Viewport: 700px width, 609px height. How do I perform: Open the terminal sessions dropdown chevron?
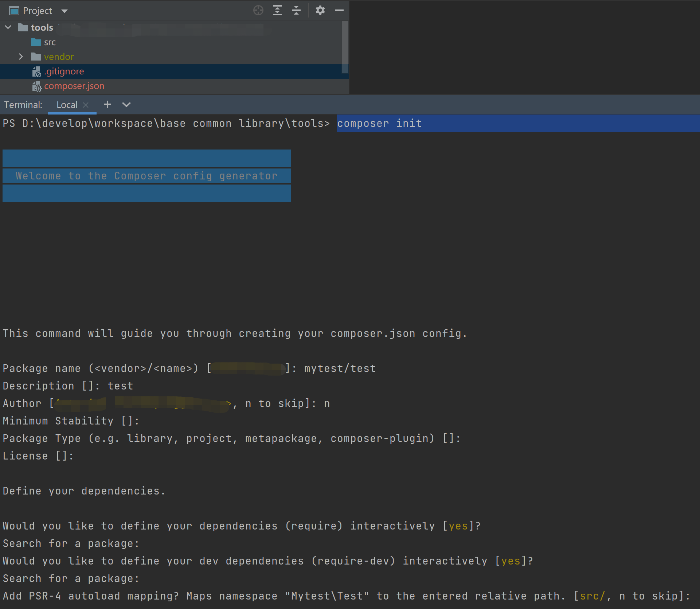click(126, 105)
